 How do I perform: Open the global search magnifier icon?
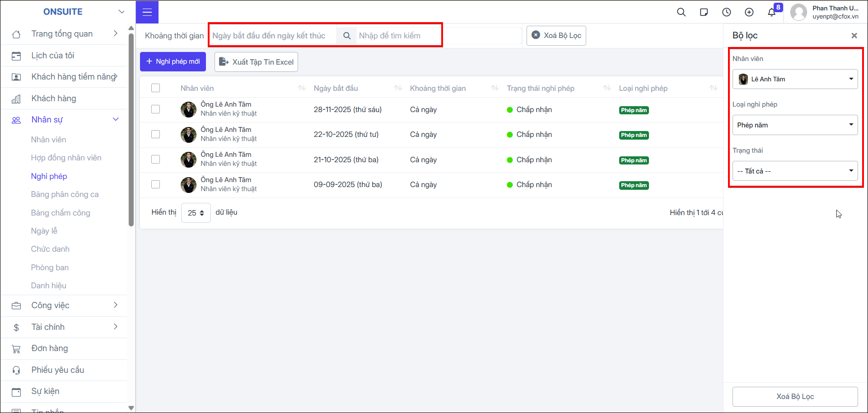pos(681,12)
